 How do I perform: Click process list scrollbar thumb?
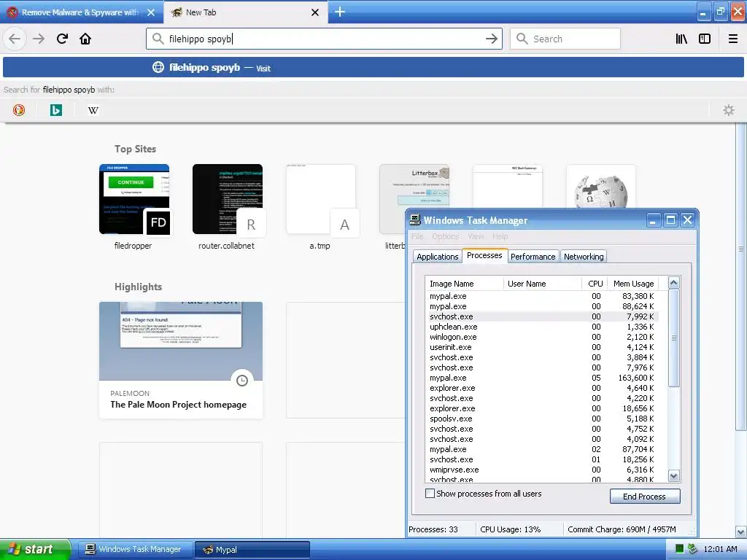[673, 338]
